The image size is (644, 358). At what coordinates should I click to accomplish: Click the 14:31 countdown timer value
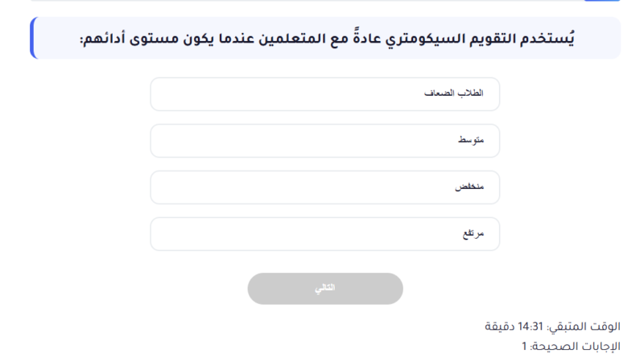pyautogui.click(x=531, y=327)
